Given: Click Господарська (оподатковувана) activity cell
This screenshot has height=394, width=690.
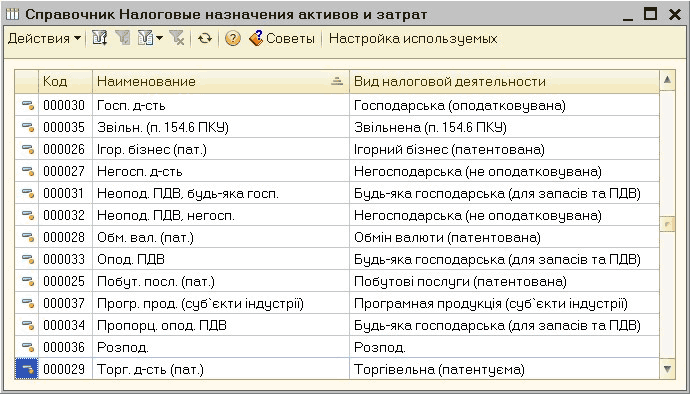Looking at the screenshot, I should point(505,105).
